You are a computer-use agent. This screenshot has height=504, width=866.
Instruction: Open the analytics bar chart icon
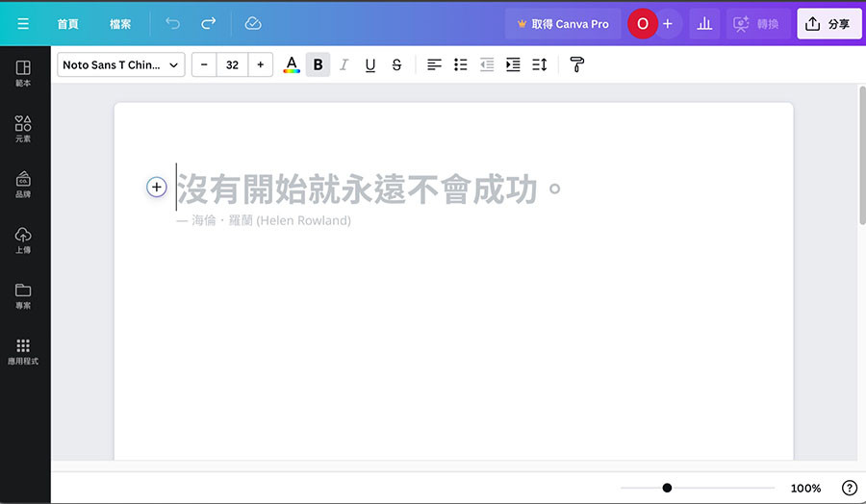(704, 24)
